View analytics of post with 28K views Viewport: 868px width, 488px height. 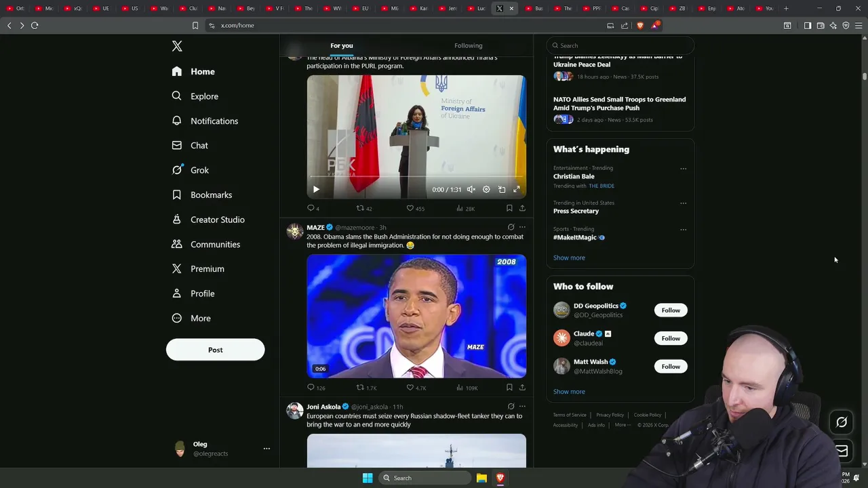pos(465,208)
